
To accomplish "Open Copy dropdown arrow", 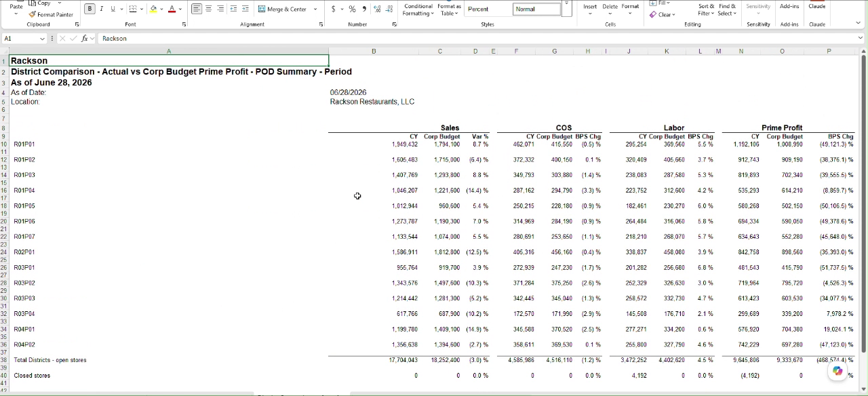I will tap(60, 3).
